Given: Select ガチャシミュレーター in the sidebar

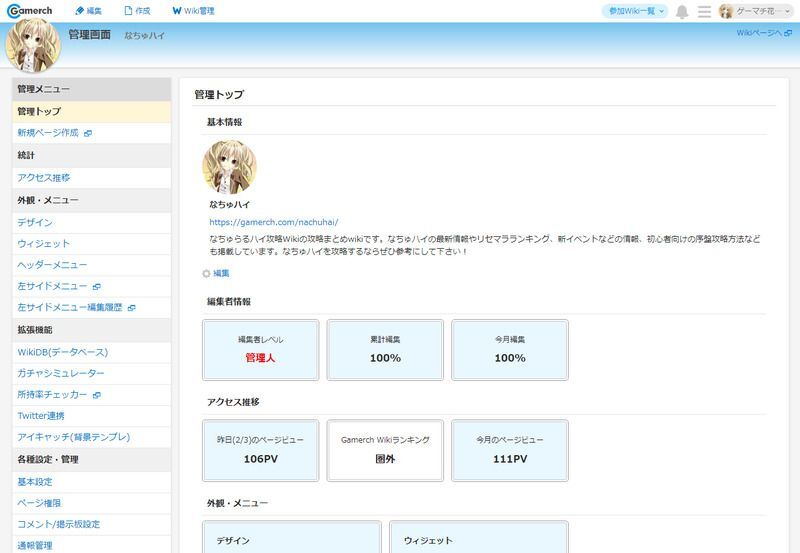Looking at the screenshot, I should pyautogui.click(x=61, y=373).
